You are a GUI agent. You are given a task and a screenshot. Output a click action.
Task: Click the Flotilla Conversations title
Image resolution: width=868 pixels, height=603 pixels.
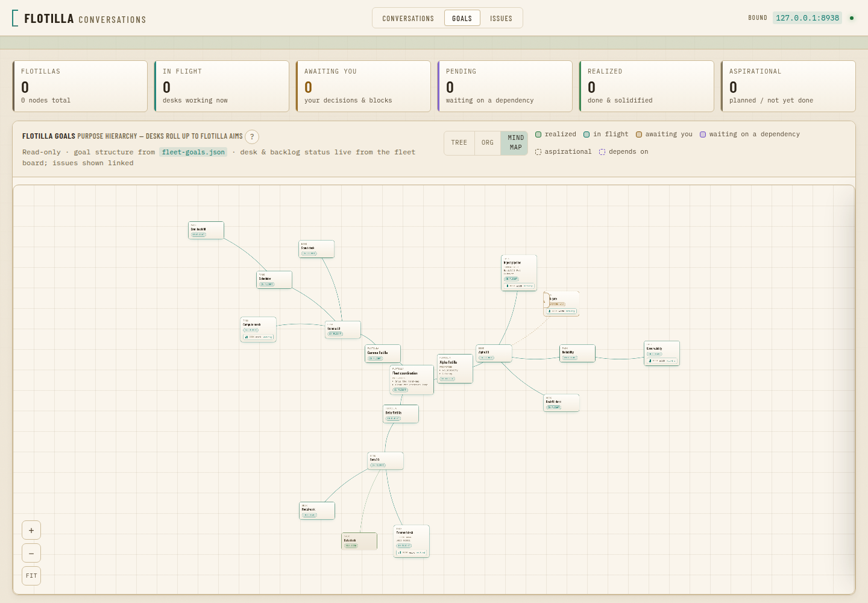[85, 19]
